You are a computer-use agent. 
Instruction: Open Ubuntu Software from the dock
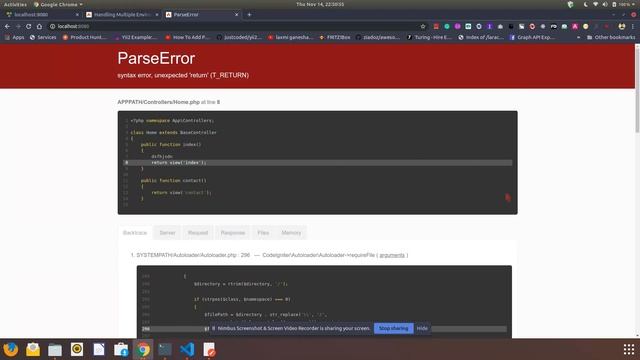(121, 349)
